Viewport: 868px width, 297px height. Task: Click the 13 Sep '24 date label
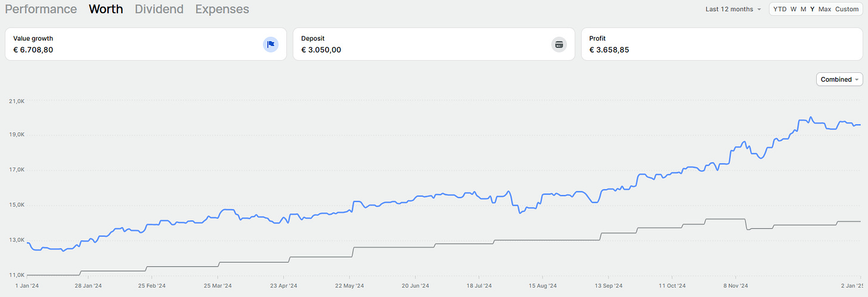(608, 286)
